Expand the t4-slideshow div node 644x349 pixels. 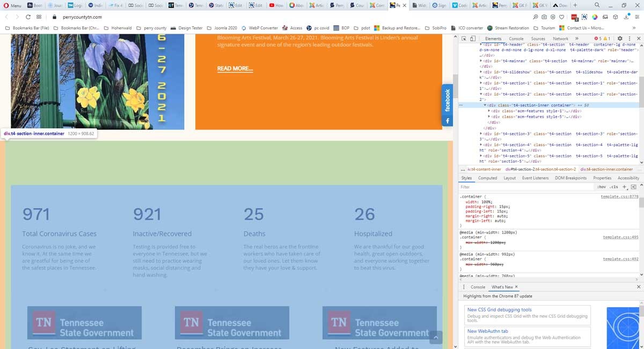pyautogui.click(x=481, y=72)
